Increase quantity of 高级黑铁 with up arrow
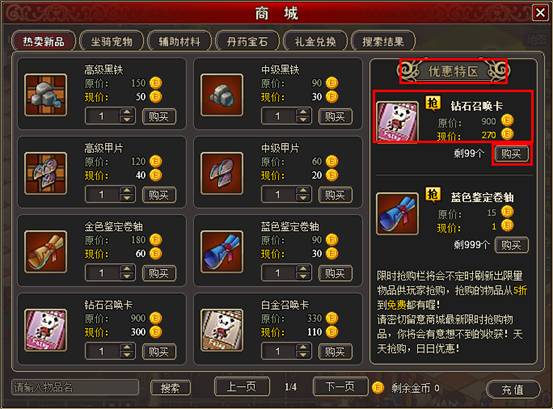The width and height of the screenshot is (553, 409). [127, 112]
